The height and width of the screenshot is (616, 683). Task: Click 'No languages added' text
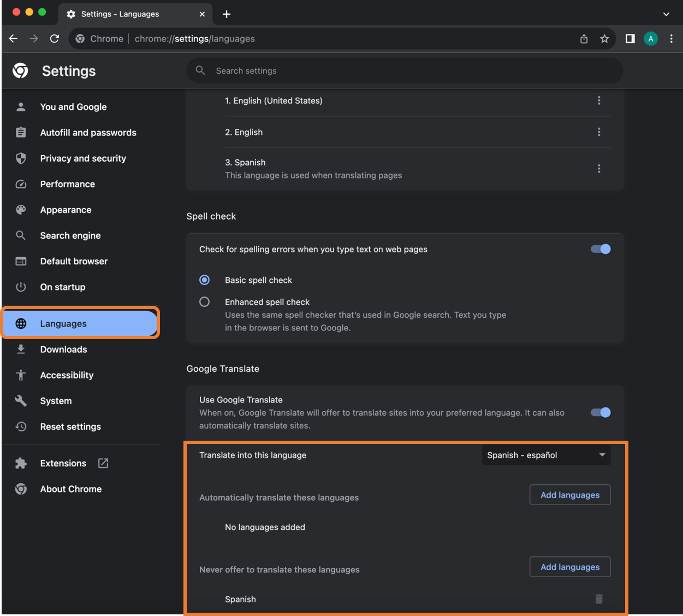click(x=265, y=527)
